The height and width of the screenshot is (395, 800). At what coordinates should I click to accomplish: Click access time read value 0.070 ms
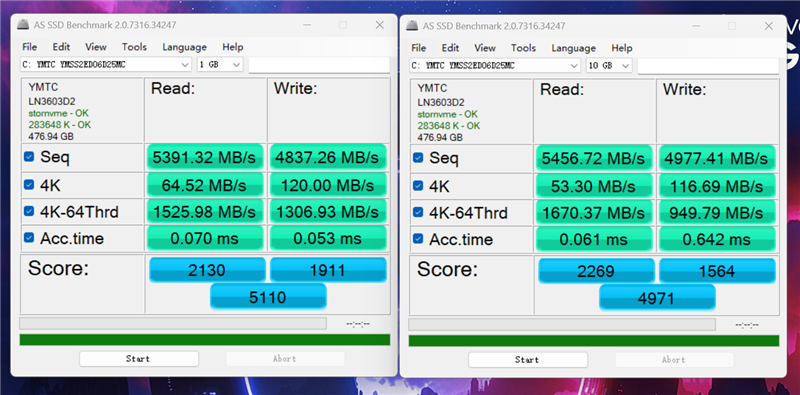point(205,238)
